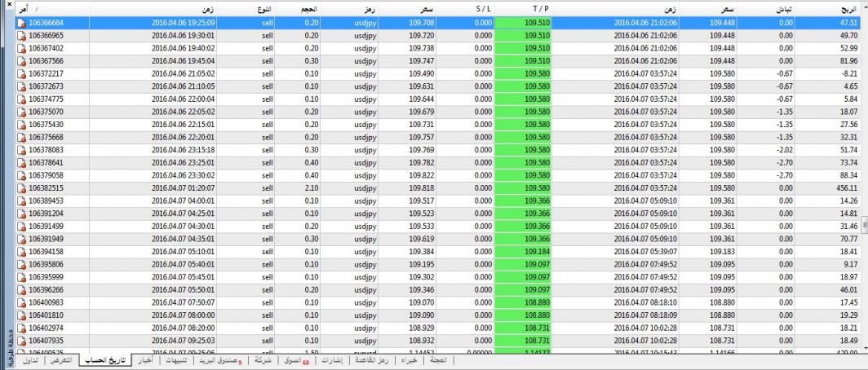Click the order icon for 106391949

click(21, 239)
